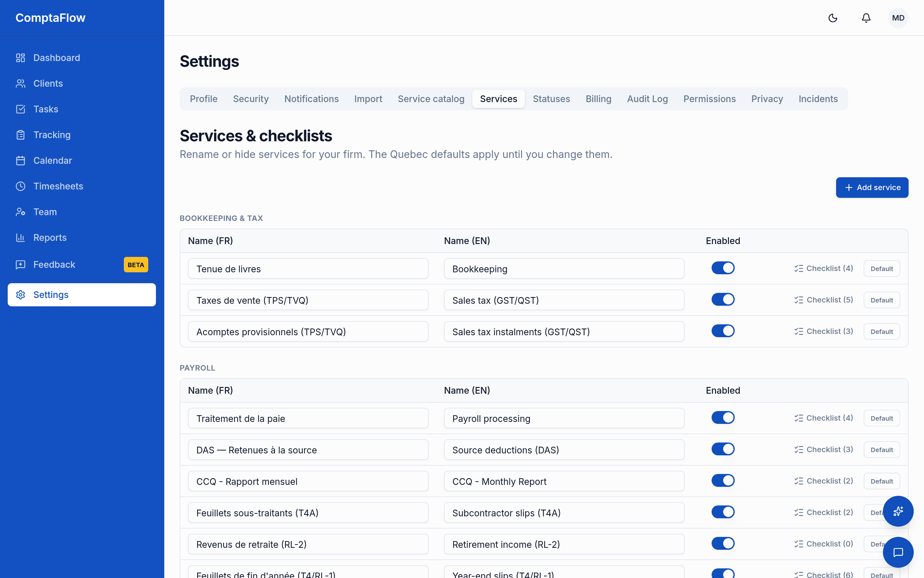Switch to the Profile tab
Viewport: 924px width, 578px height.
click(203, 99)
